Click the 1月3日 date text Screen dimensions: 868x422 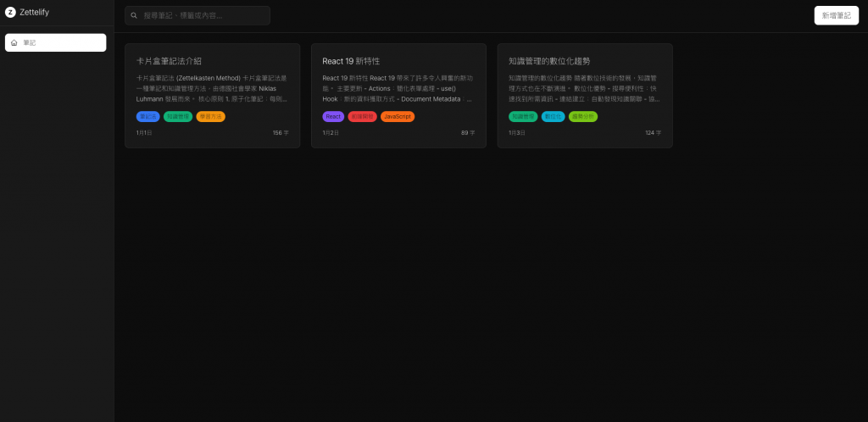[517, 133]
